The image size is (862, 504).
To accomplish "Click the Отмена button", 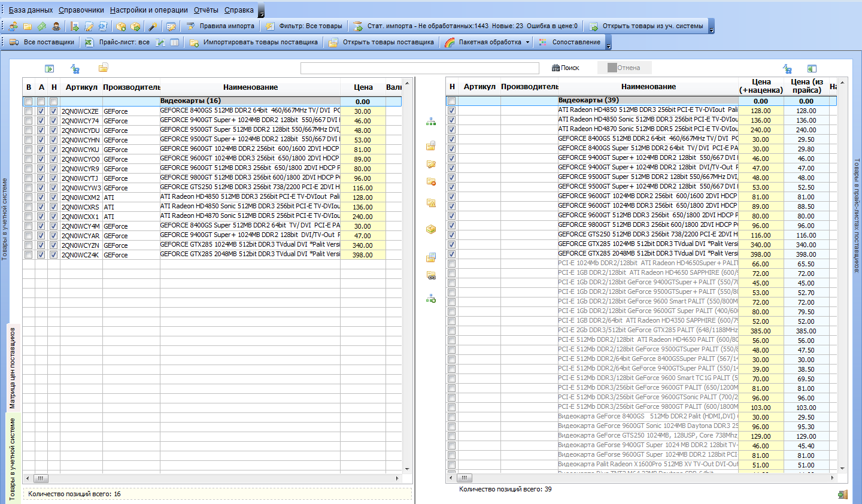I will pyautogui.click(x=624, y=68).
